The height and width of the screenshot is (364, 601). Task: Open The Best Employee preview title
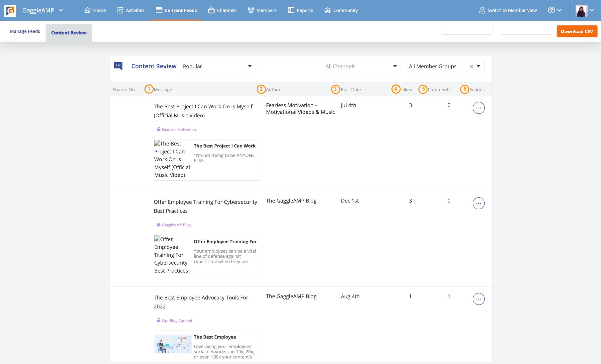tap(215, 337)
